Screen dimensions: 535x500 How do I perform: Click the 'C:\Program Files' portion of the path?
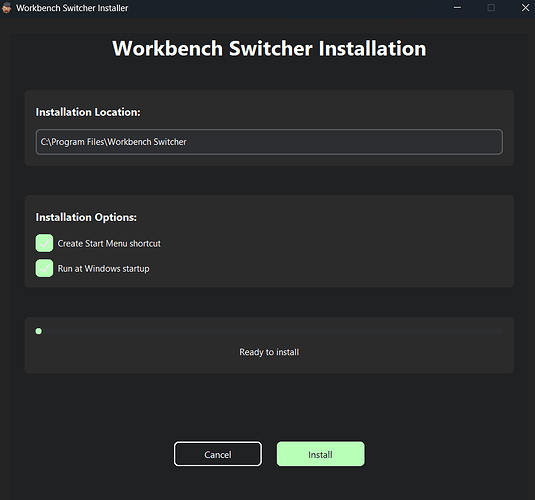pos(72,142)
